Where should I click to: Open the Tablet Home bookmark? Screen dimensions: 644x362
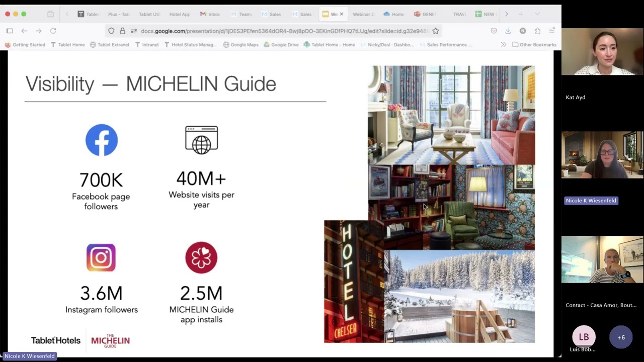(x=67, y=45)
